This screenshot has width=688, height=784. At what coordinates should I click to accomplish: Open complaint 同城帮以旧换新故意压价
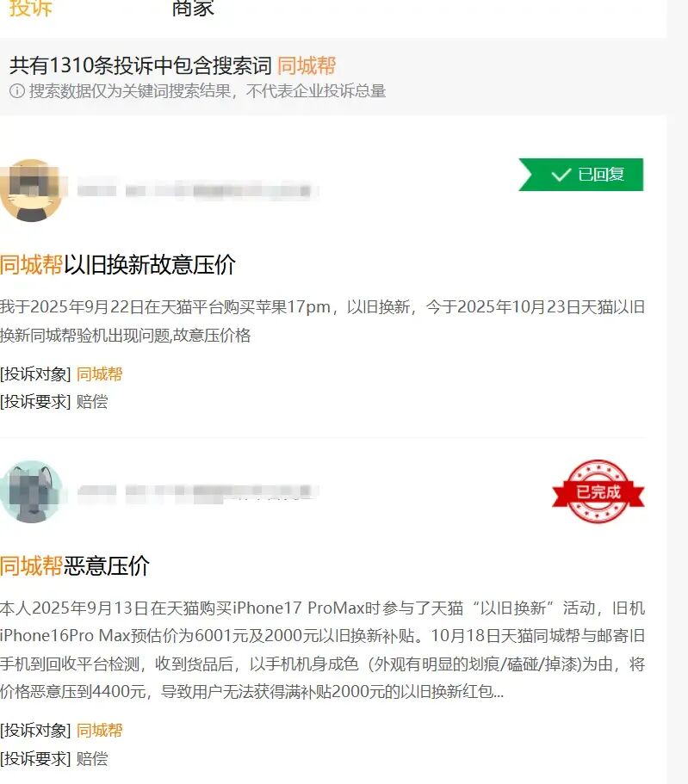click(118, 264)
